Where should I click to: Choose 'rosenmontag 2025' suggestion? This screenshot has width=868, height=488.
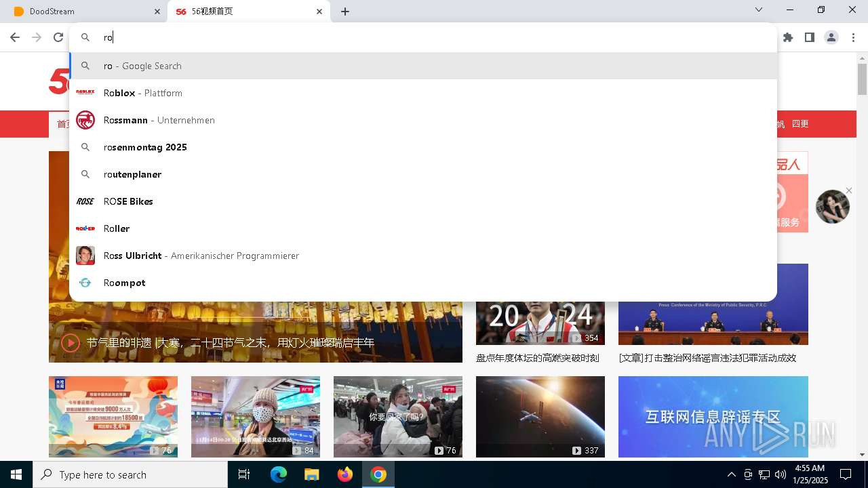pyautogui.click(x=423, y=147)
